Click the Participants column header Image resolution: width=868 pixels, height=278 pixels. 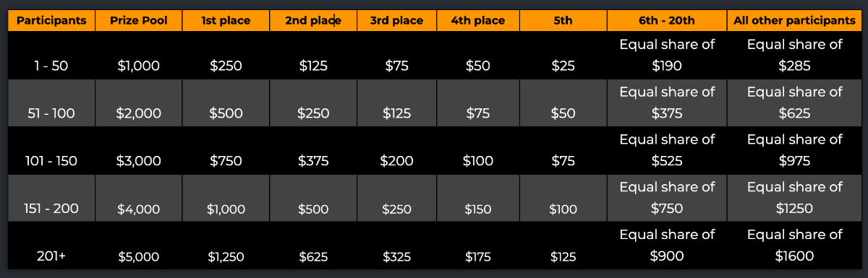51,21
